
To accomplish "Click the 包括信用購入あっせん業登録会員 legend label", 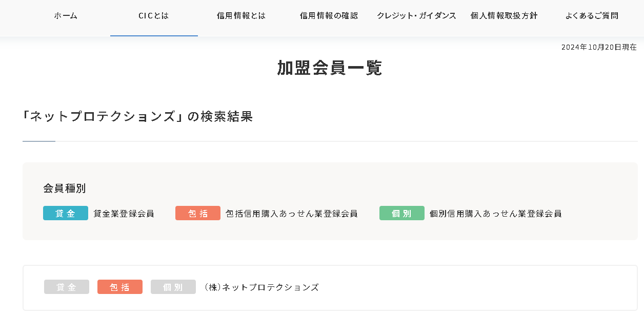I will [291, 214].
